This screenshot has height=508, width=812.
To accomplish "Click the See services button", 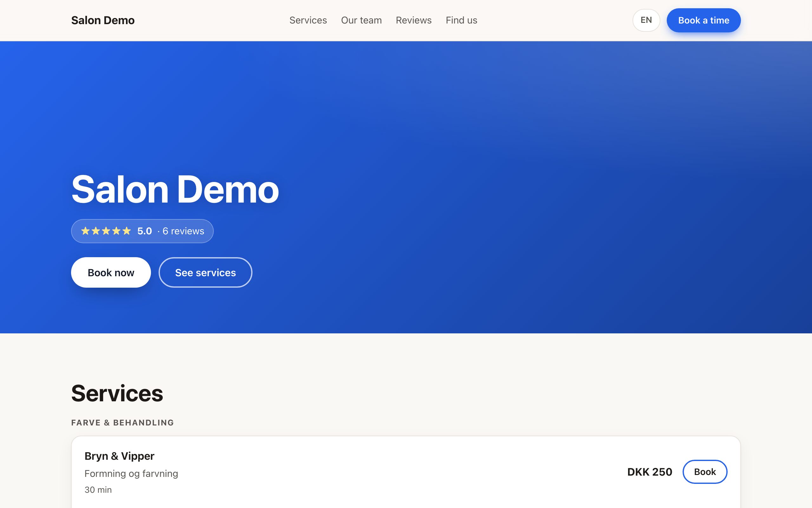I will click(x=205, y=272).
